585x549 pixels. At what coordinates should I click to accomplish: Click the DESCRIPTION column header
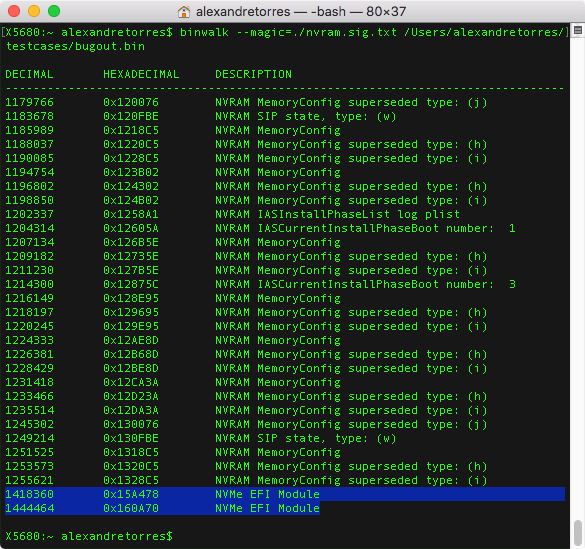253,74
